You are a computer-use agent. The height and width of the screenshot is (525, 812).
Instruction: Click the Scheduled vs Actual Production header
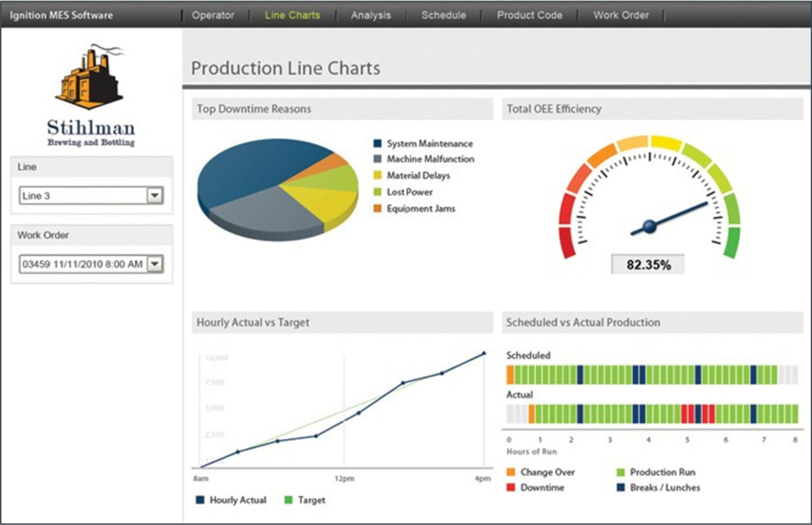[x=652, y=323]
